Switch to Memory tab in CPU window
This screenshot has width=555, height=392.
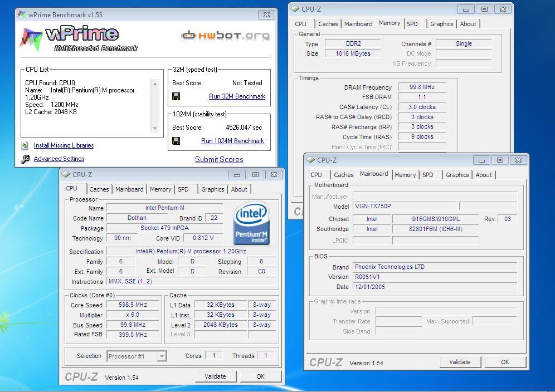click(x=160, y=189)
